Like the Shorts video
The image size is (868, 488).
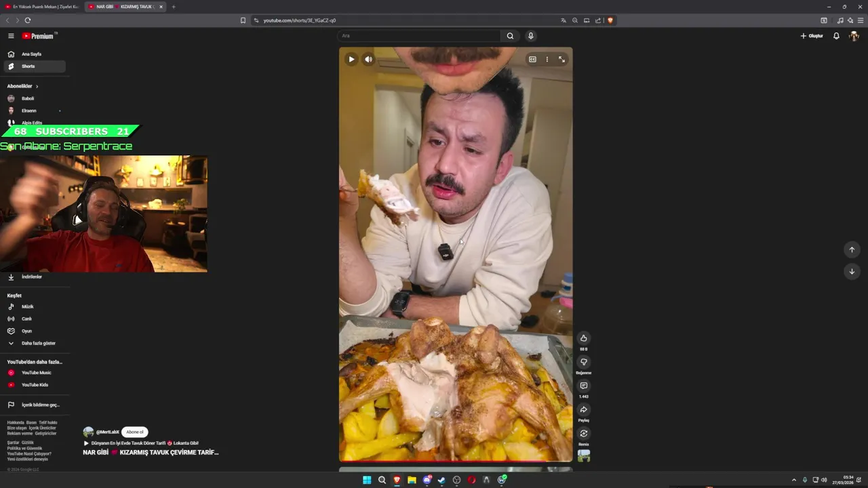coord(583,338)
